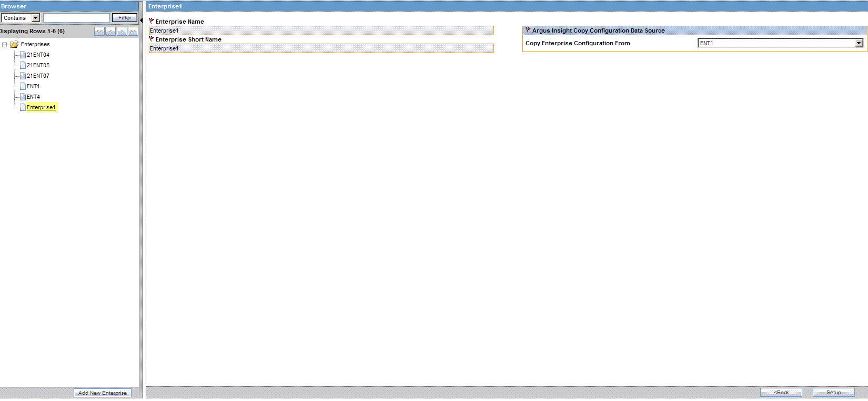Click the Enterprise Name field
868x401 pixels.
[x=321, y=30]
